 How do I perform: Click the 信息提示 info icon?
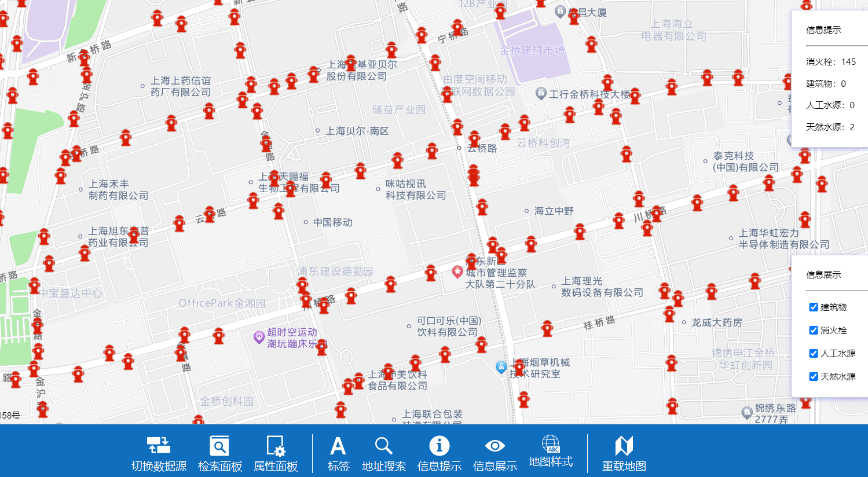(x=439, y=446)
